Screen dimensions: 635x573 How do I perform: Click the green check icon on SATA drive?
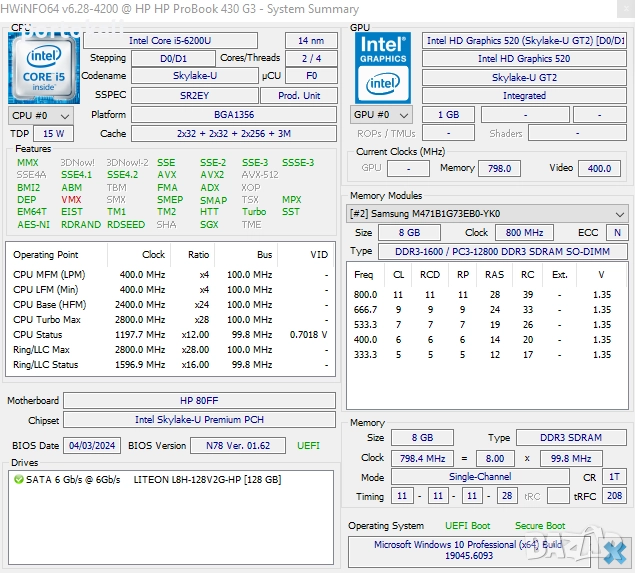[x=19, y=479]
